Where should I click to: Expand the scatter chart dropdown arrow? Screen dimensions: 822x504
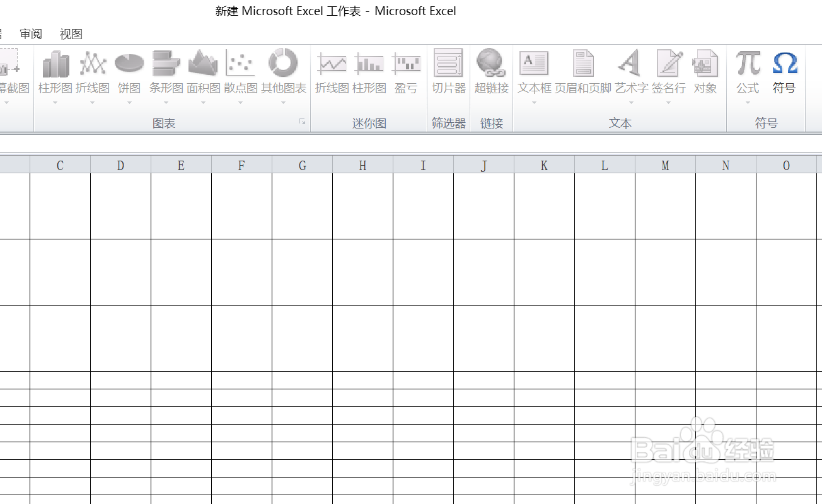241,103
